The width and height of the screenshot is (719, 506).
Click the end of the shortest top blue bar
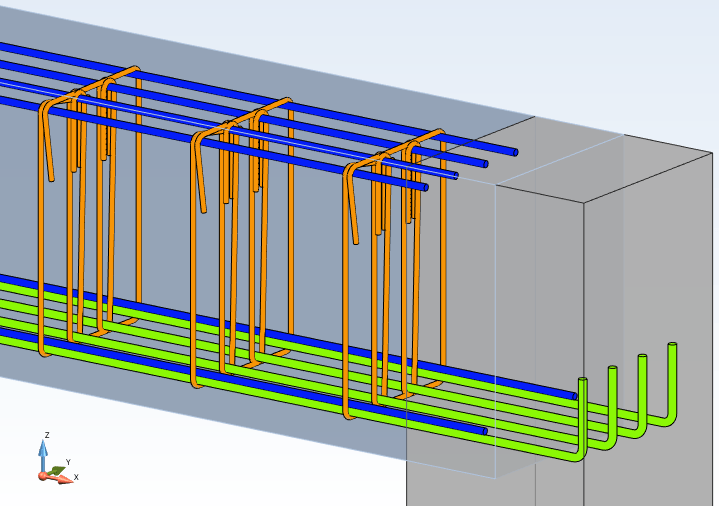pyautogui.click(x=424, y=186)
